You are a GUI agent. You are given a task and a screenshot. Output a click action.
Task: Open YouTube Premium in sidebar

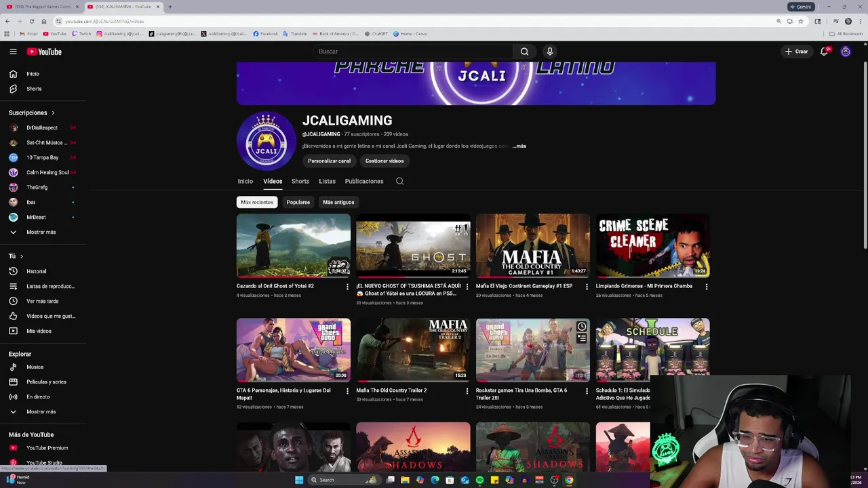[47, 448]
